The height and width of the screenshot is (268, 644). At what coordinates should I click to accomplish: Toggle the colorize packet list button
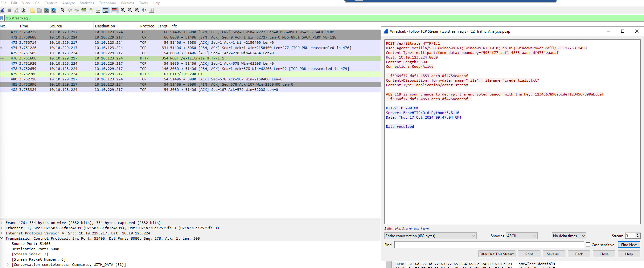tap(114, 10)
